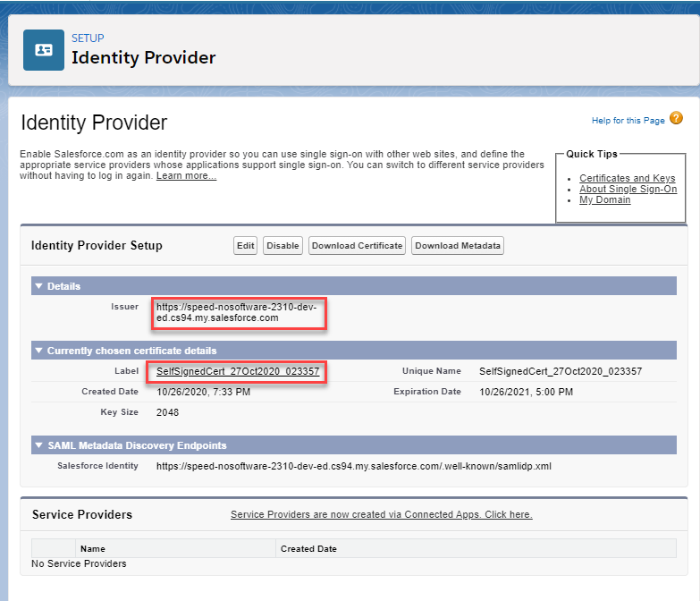Open the SelfSignedCert_27Oct2020_023357 label link
The width and height of the screenshot is (700, 601).
coord(238,371)
